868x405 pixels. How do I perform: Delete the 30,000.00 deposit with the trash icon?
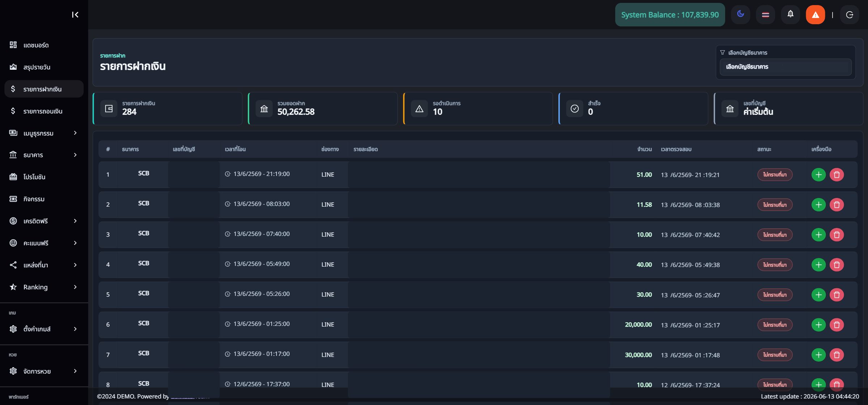837,355
